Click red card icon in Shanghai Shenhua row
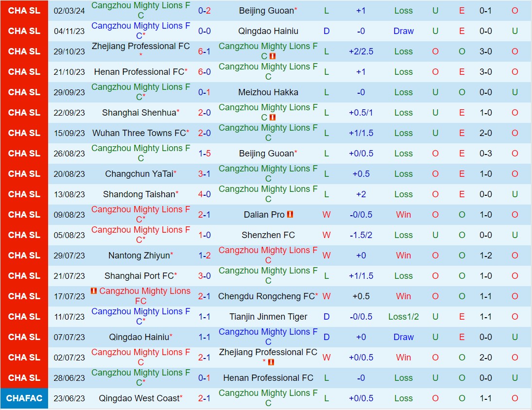 click(x=272, y=118)
